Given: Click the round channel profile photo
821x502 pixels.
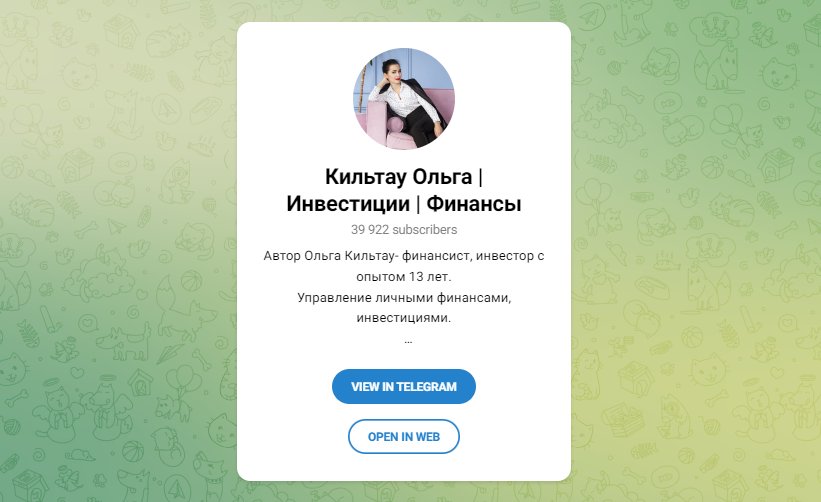Looking at the screenshot, I should coord(404,99).
